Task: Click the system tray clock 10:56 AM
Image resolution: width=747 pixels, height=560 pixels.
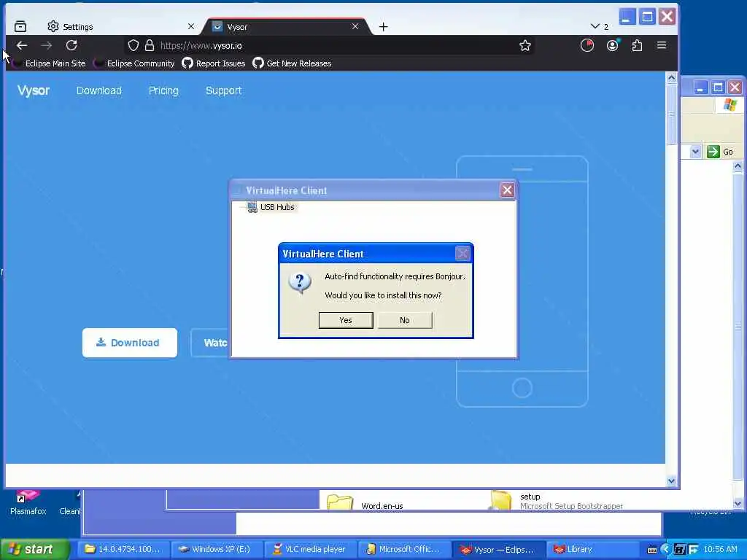Action: coord(720,549)
